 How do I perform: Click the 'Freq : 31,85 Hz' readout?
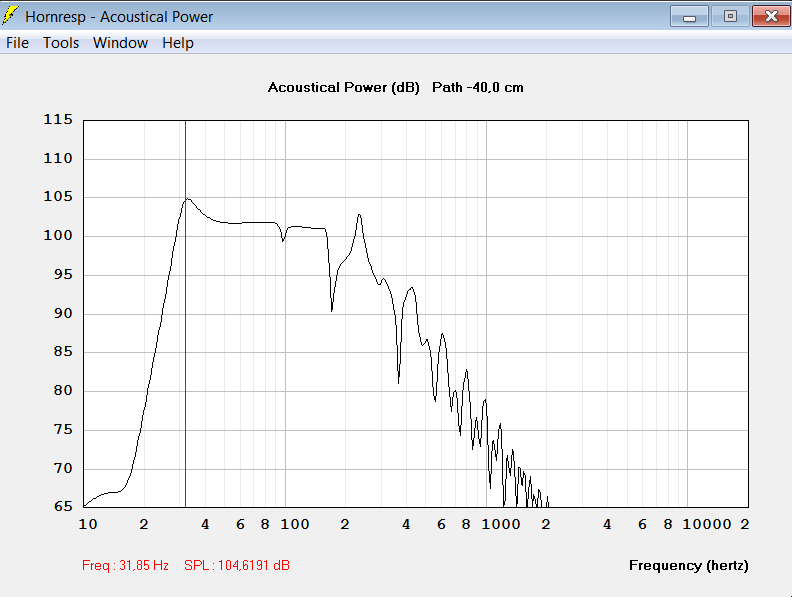point(125,565)
